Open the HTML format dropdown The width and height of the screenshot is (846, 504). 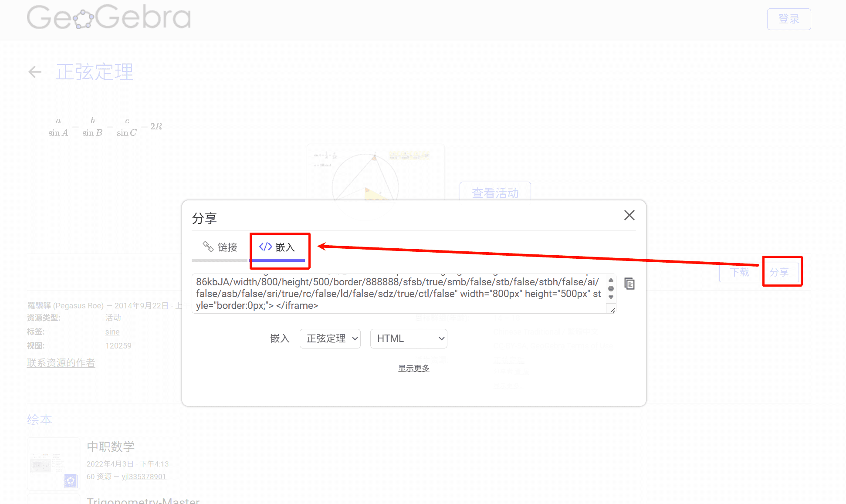click(x=409, y=338)
